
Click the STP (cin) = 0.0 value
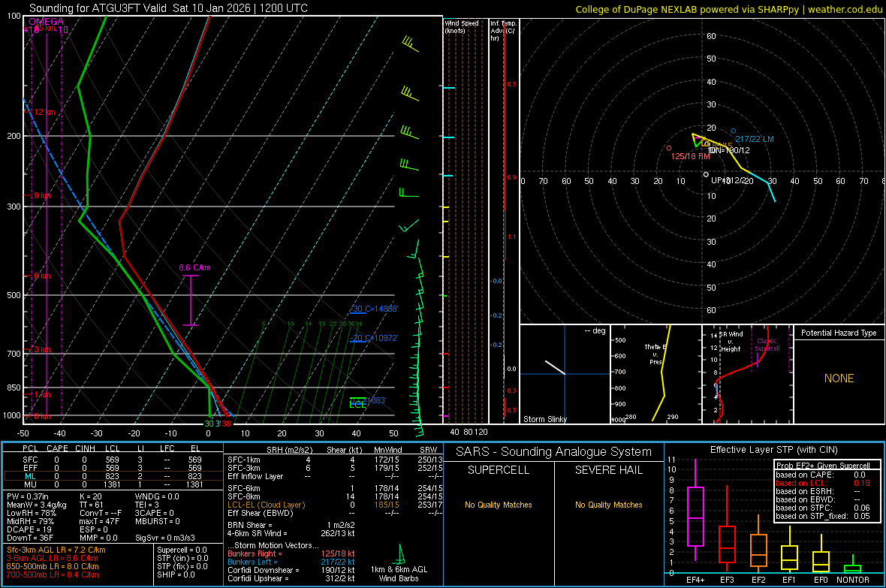click(x=182, y=558)
